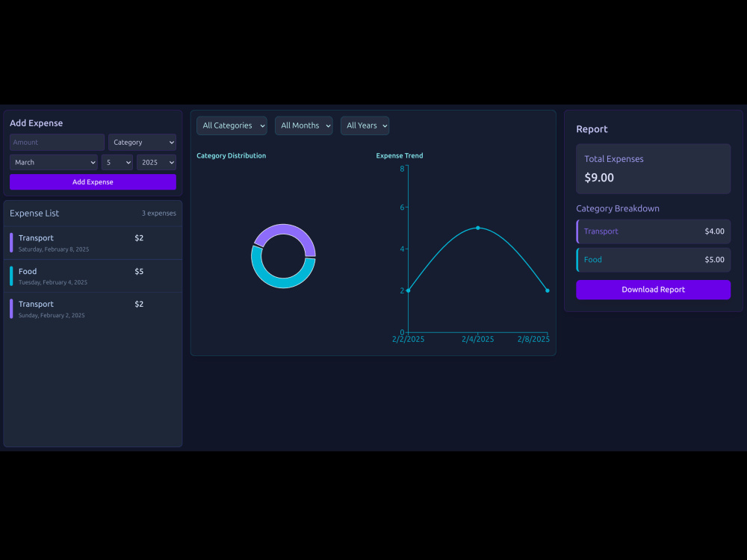Viewport: 747px width, 560px height.
Task: Click the '3 expenses' count label
Action: [158, 214]
